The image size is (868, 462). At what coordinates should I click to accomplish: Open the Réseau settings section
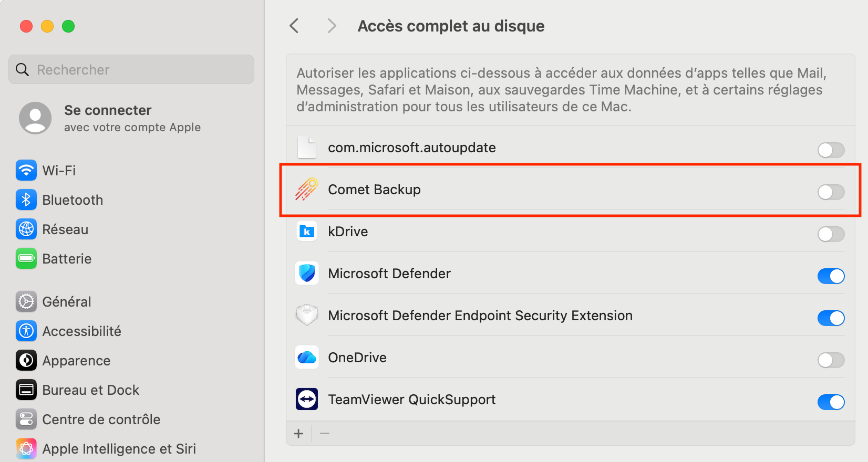tap(65, 229)
